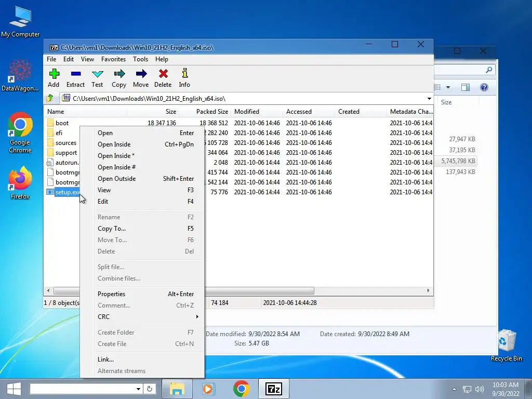The image size is (532, 399).
Task: Choose Edit from the context menu
Action: [x=142, y=201]
